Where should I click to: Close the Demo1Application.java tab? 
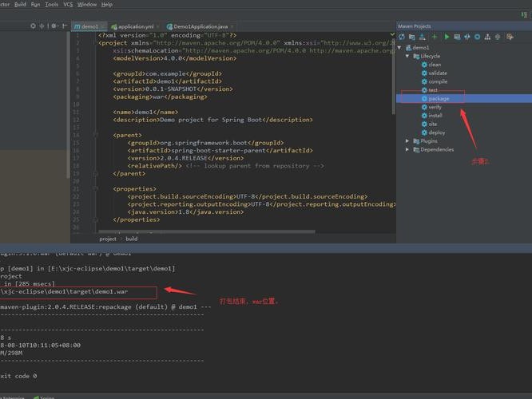232,26
